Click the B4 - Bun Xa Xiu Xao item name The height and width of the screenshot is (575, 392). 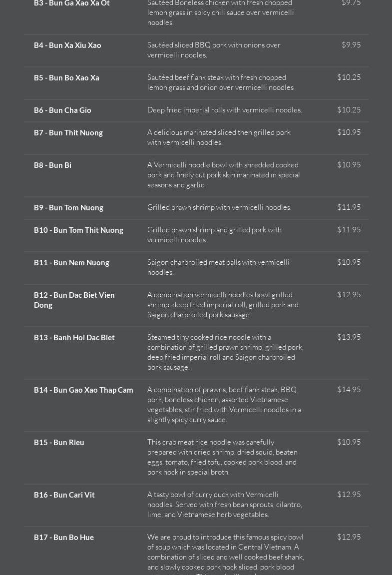67,45
